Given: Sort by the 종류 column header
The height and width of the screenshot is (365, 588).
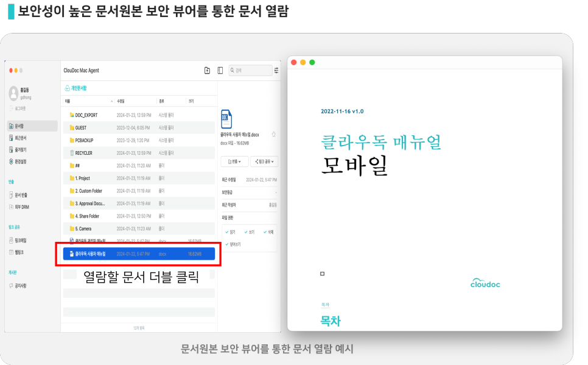Looking at the screenshot, I should 161,101.
